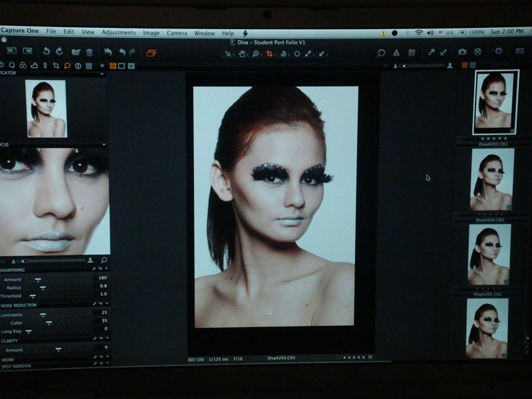
Task: Click the Sharpening Radius value field 0.8
Action: [x=101, y=286]
